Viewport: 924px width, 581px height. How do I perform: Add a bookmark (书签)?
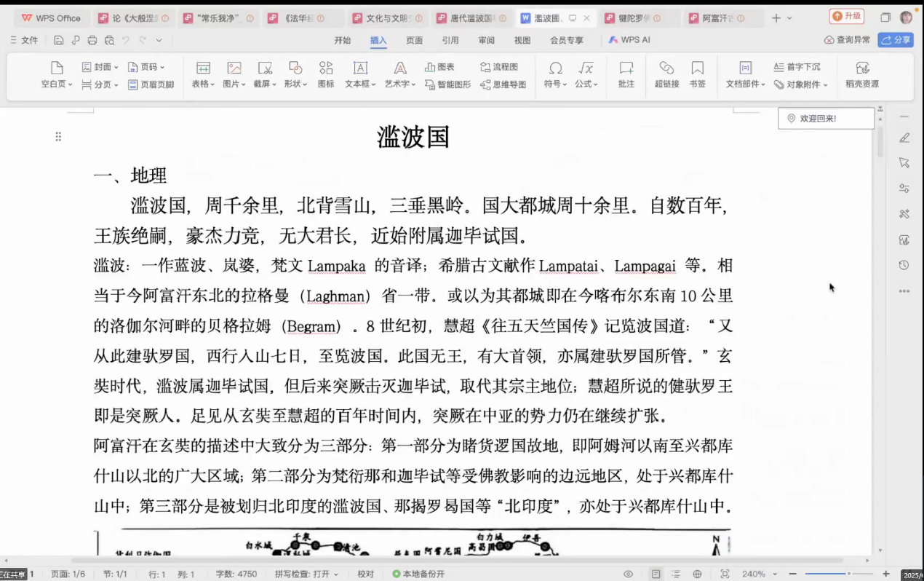point(697,74)
